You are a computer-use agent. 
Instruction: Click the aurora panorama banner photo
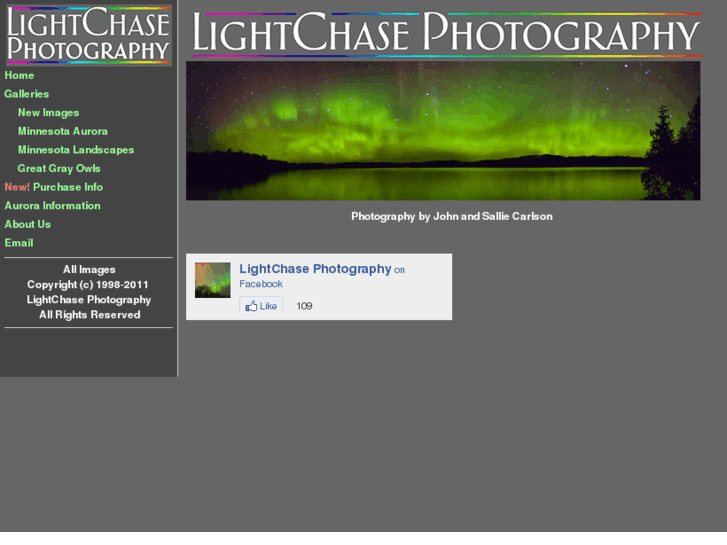point(443,130)
